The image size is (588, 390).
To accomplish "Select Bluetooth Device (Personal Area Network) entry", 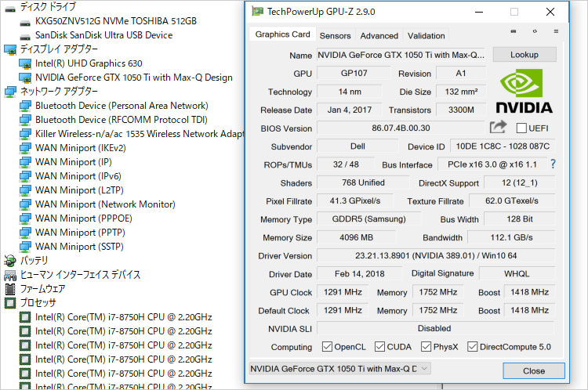I will coord(122,106).
